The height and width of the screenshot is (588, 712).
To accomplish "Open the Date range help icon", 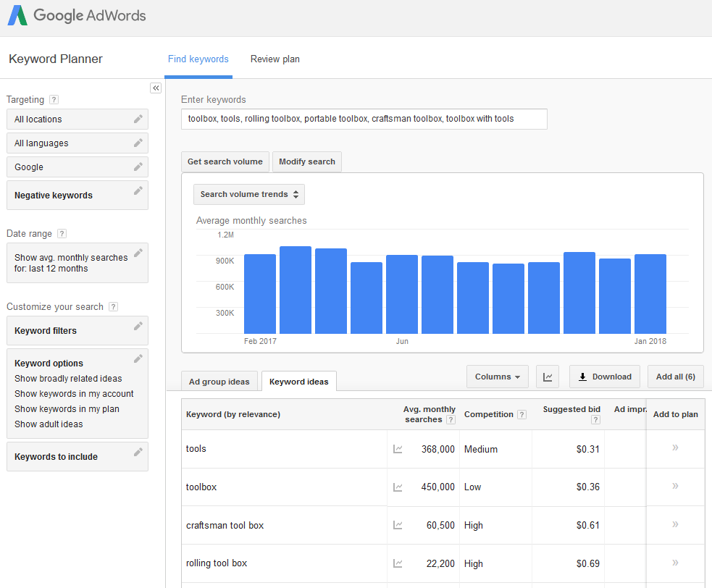I will pos(62,233).
